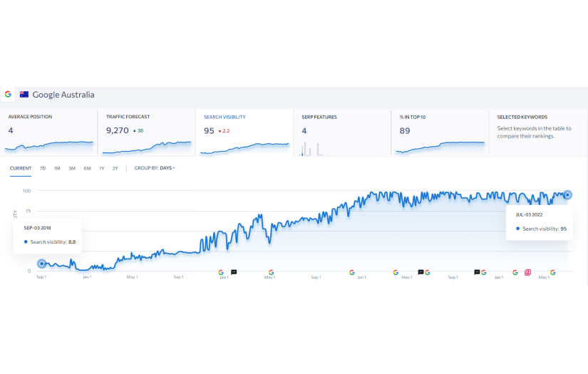Viewport: 588px width, 374px height.
Task: Click the Australian flag icon
Action: click(24, 95)
